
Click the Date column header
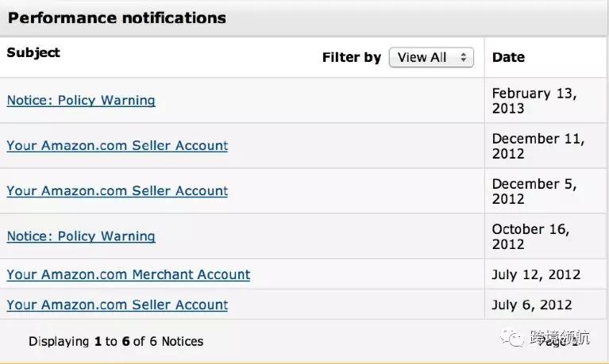(508, 57)
